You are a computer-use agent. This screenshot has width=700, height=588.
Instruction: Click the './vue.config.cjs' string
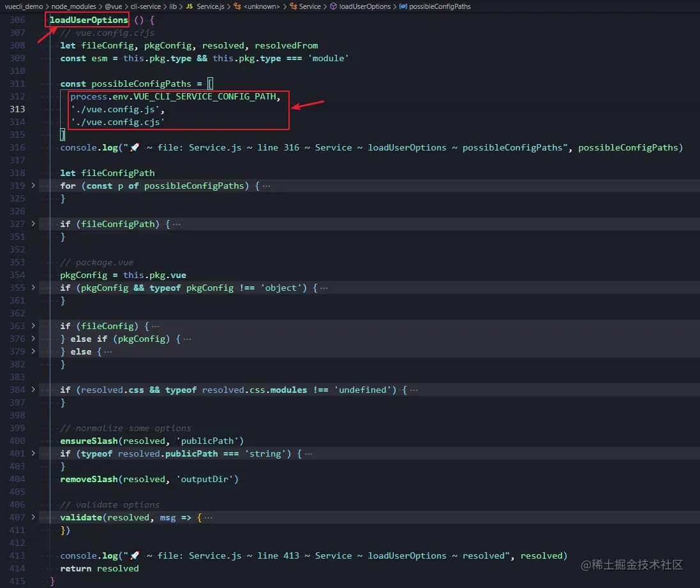click(x=117, y=122)
